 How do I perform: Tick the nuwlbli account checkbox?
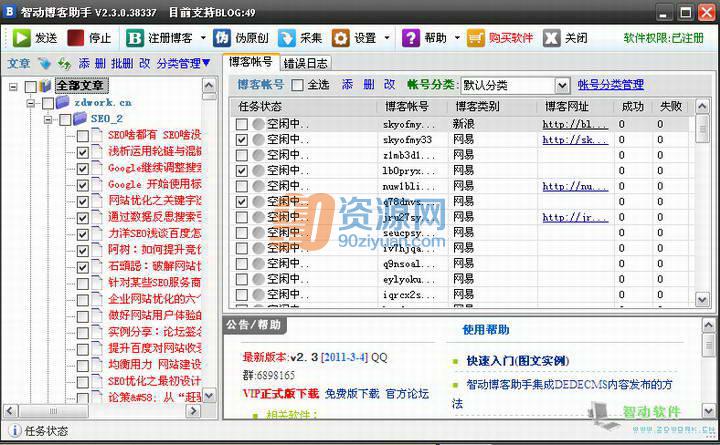point(242,186)
